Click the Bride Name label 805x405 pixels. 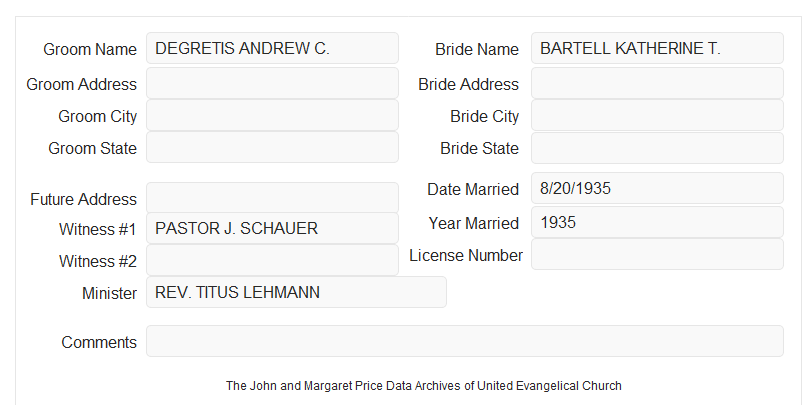tap(477, 49)
